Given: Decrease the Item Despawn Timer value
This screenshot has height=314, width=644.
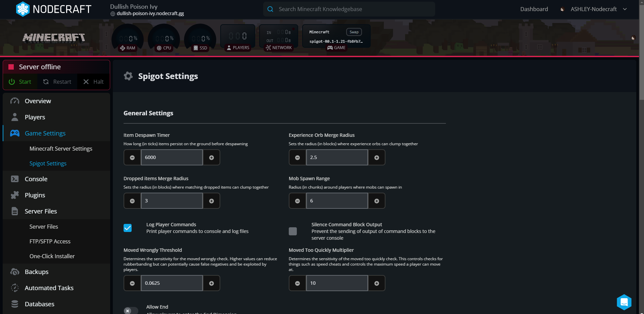Looking at the screenshot, I should [132, 157].
